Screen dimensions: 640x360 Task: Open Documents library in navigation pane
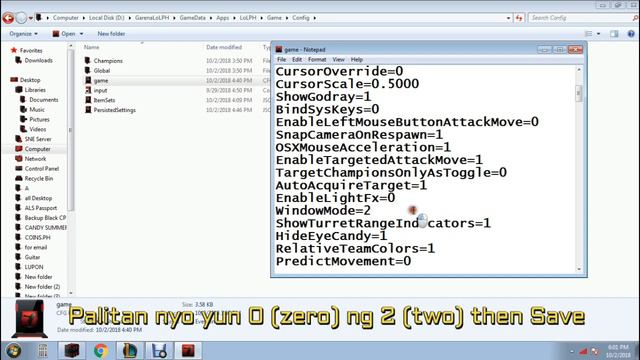tap(43, 100)
